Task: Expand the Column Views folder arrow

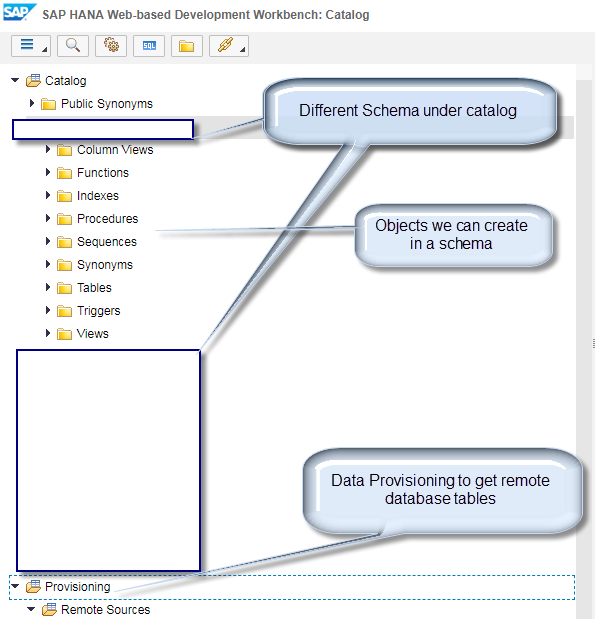Action: (x=48, y=149)
